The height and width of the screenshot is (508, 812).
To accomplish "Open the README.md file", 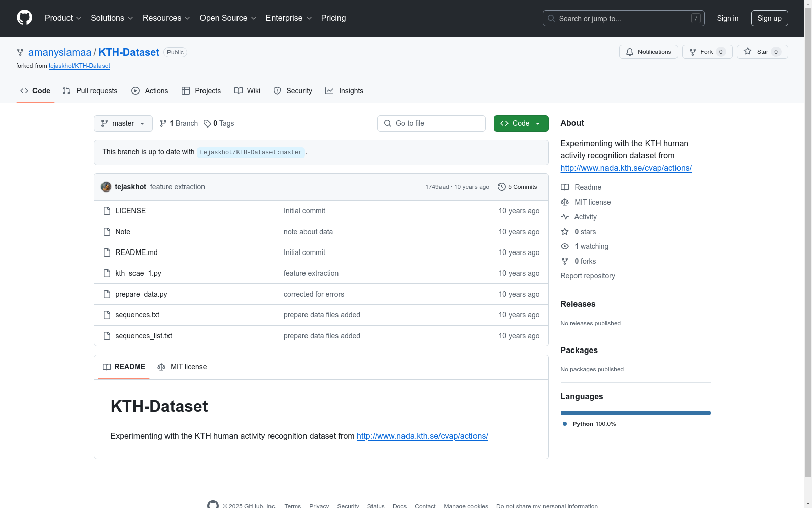I will click(x=137, y=252).
